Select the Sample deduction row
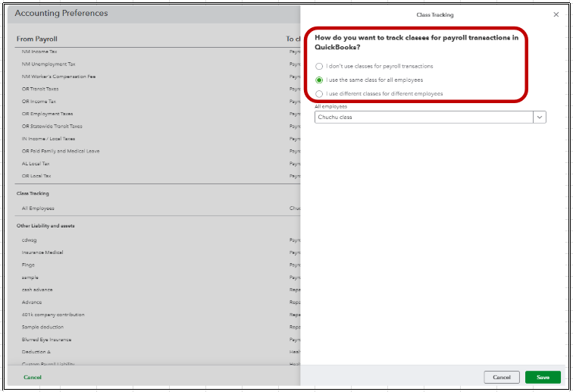This screenshot has width=573, height=392. point(43,327)
